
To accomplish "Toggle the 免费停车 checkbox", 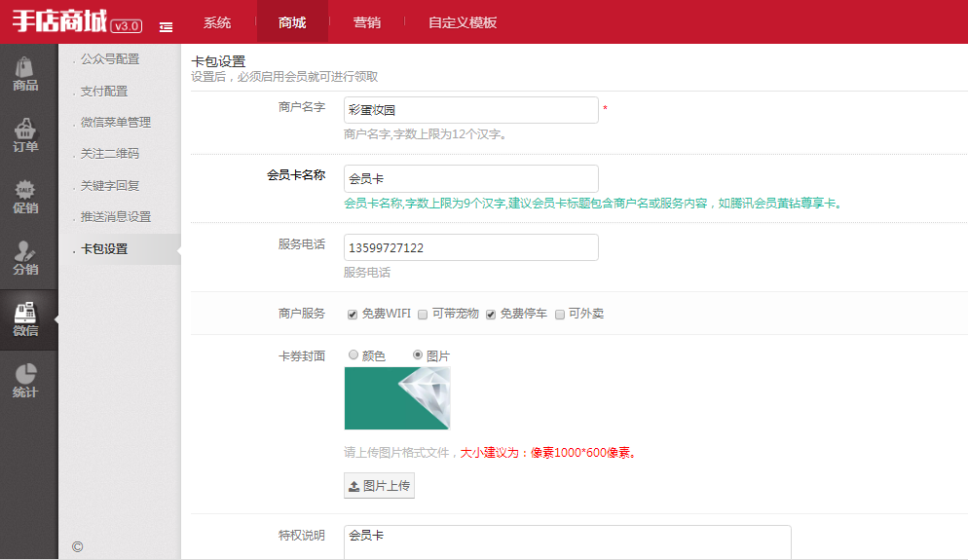I will (491, 315).
